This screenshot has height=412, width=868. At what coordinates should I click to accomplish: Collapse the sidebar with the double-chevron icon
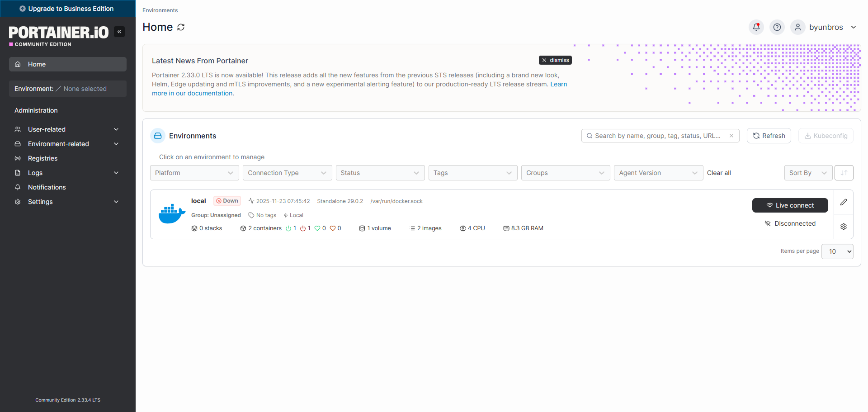[119, 32]
